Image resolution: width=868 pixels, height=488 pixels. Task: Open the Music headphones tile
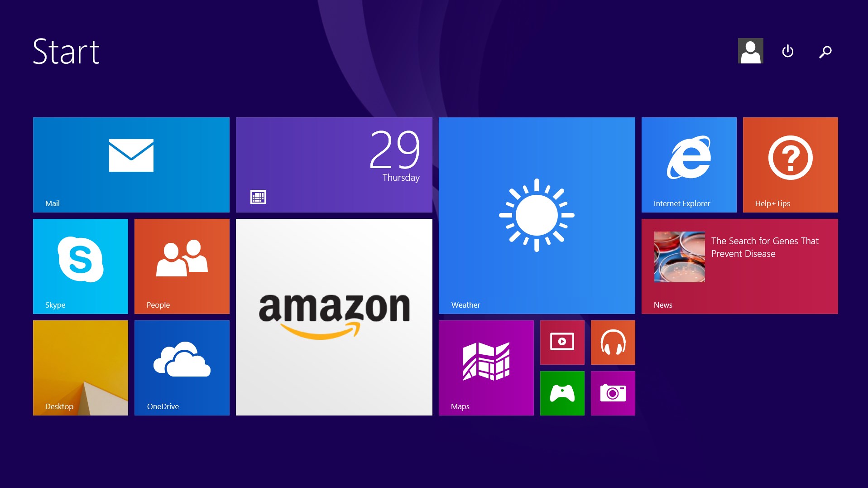[613, 343]
